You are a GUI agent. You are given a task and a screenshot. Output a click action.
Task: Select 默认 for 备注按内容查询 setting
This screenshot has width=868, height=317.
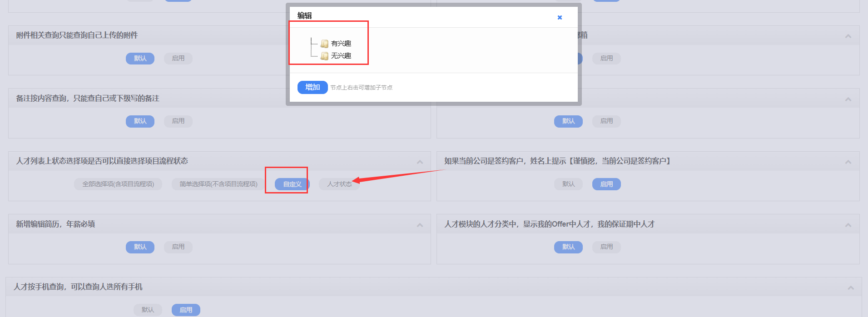pyautogui.click(x=140, y=121)
